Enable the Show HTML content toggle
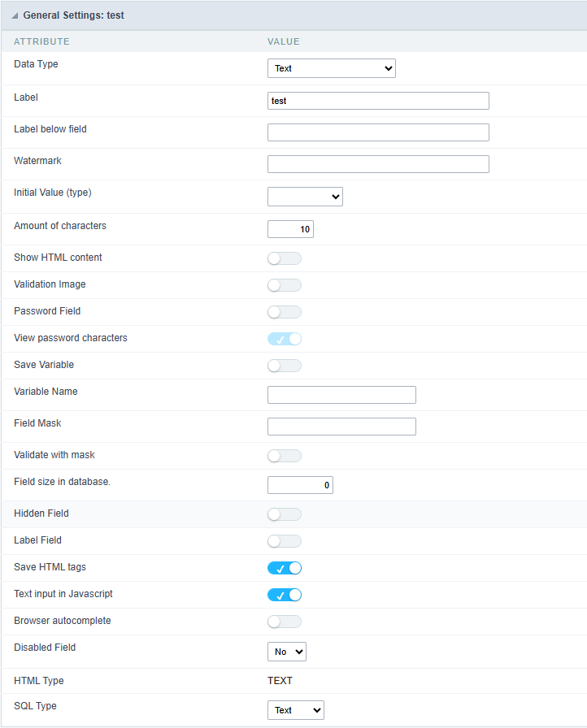Screen dimensions: 587x728 tap(284, 258)
